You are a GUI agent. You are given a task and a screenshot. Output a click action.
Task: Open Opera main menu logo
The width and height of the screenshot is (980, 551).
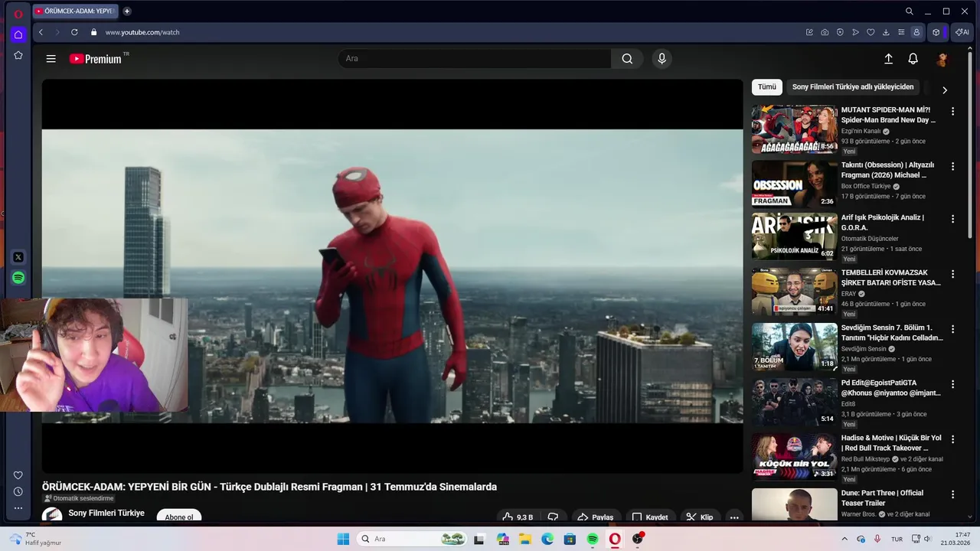pos(18,13)
